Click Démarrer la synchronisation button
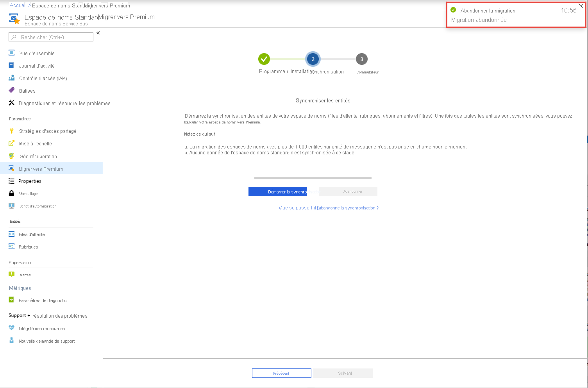 [x=278, y=191]
